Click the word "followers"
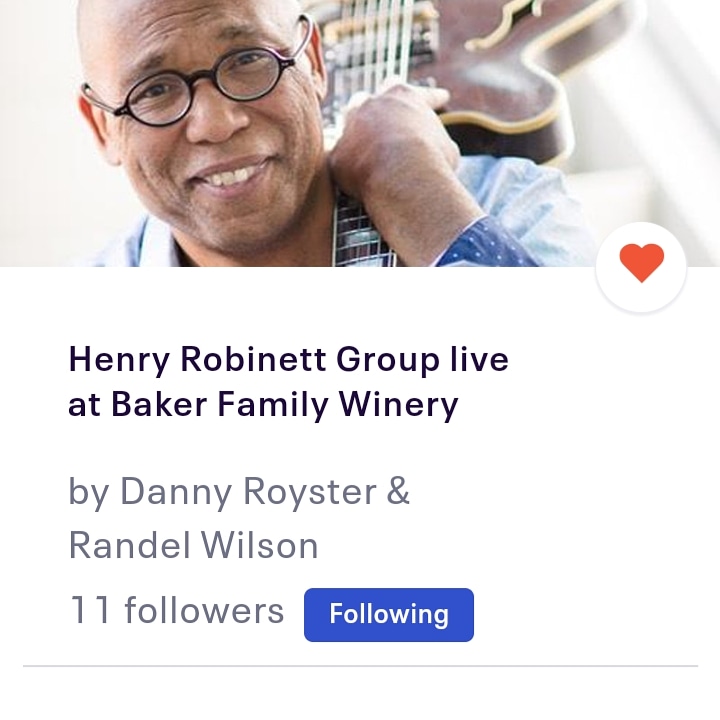This screenshot has height=720, width=720. pyautogui.click(x=204, y=610)
